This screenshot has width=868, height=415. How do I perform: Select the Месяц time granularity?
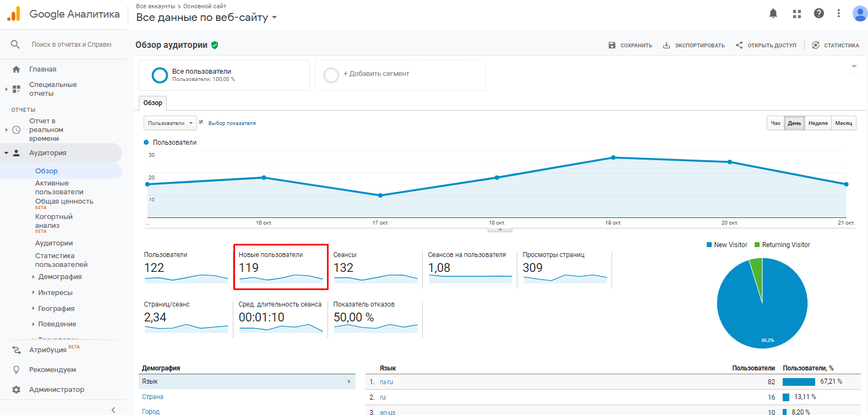[x=844, y=123]
